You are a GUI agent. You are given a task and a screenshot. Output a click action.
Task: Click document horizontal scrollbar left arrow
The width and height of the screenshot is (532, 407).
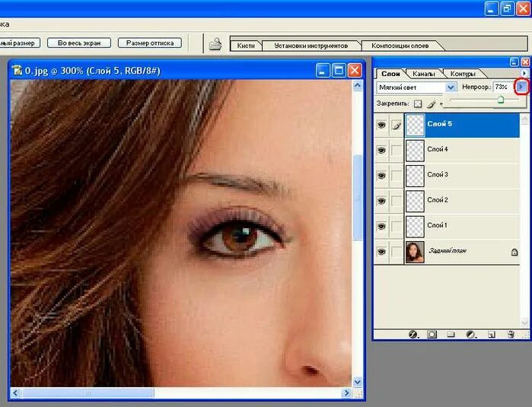[x=15, y=393]
